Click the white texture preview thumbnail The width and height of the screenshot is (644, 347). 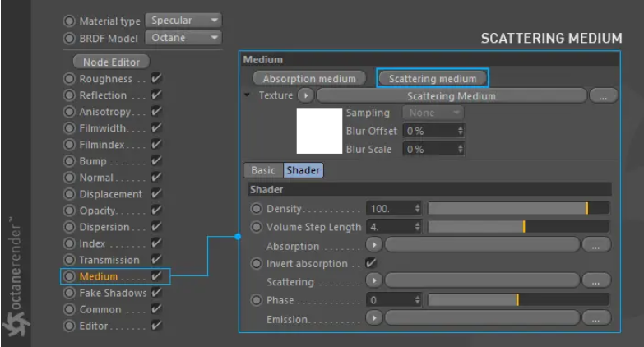(319, 131)
